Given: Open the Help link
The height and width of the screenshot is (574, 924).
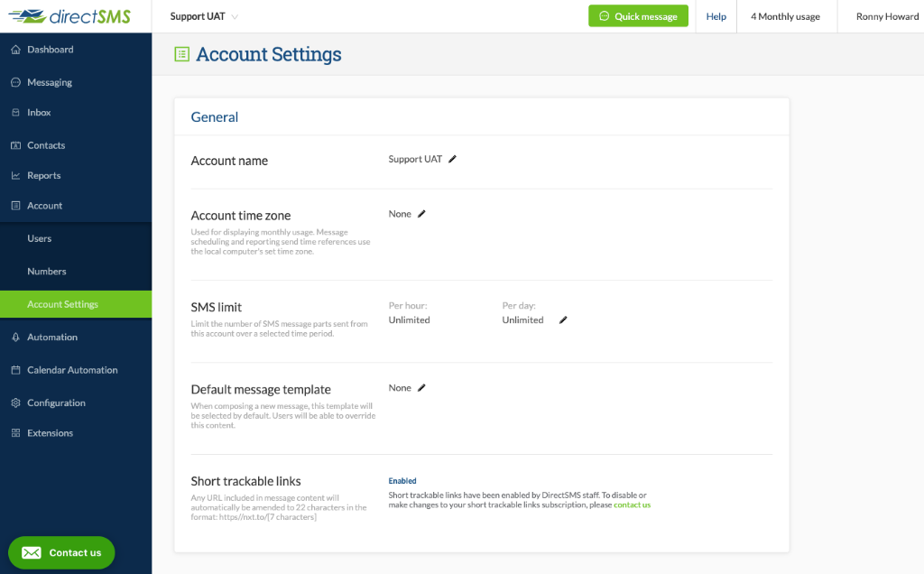Looking at the screenshot, I should pos(716,16).
